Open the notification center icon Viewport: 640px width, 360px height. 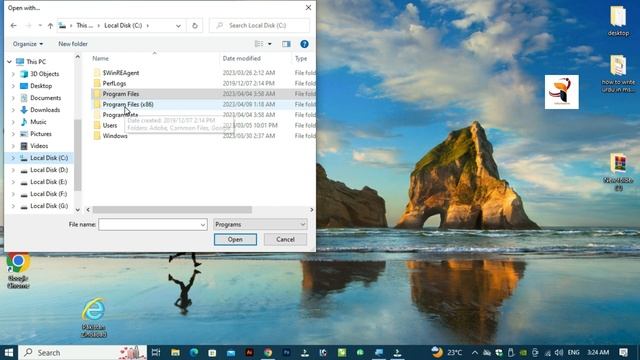tap(623, 352)
